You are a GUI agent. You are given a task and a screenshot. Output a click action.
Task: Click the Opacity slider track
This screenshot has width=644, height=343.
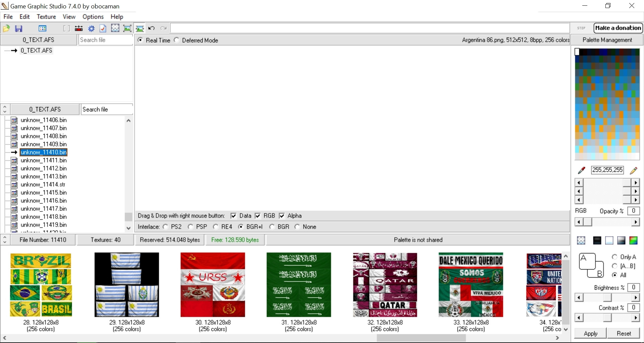[607, 222]
